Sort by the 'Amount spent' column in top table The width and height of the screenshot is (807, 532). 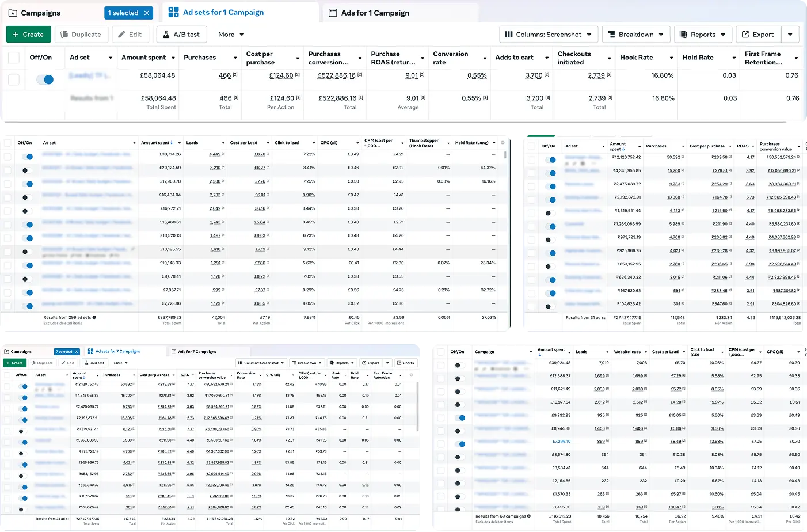pos(143,58)
